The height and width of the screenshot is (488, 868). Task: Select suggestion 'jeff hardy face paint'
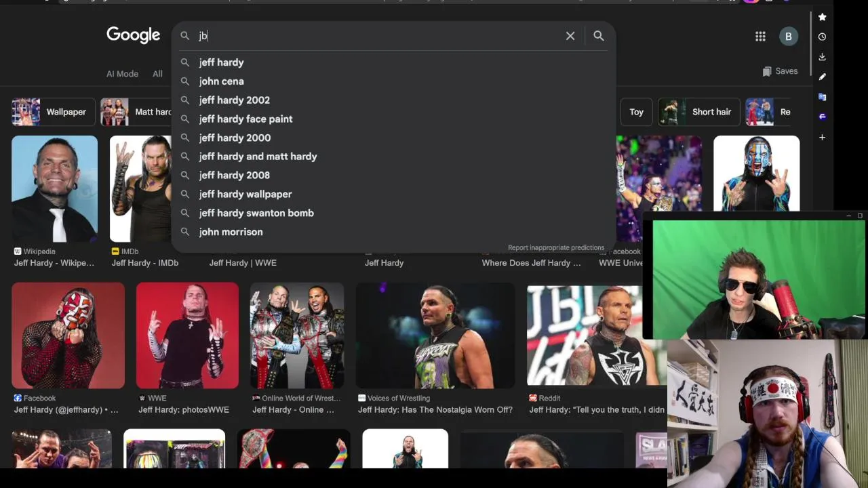[x=393, y=119]
